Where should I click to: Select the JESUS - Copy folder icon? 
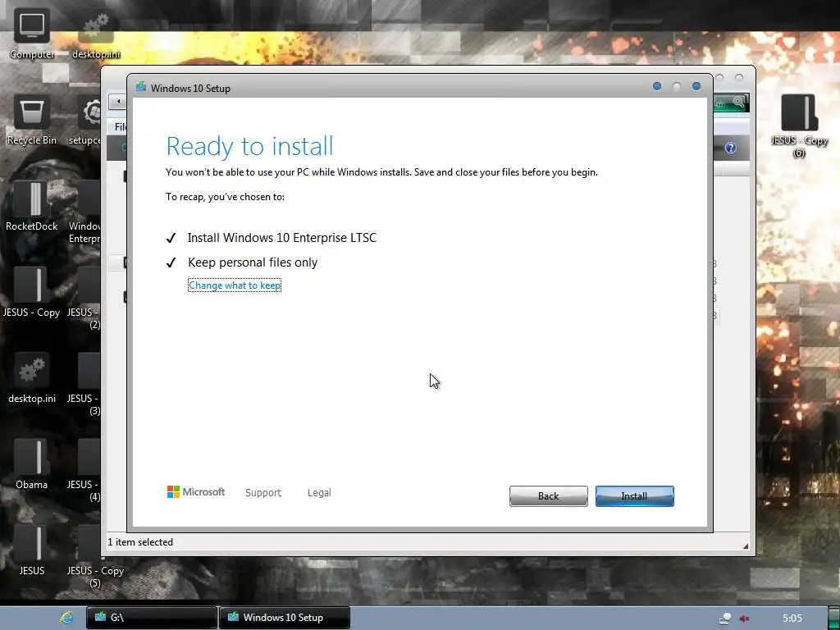[32, 293]
